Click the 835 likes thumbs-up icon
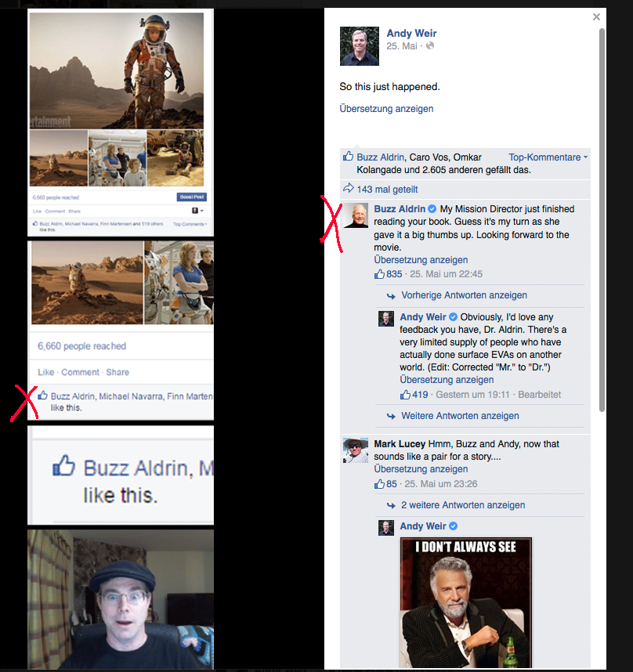Screen dimensions: 633x672 coord(379,274)
